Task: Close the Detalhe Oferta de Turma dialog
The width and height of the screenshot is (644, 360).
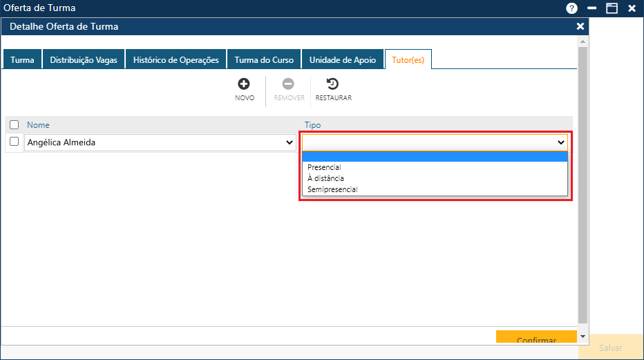Action: coord(580,26)
